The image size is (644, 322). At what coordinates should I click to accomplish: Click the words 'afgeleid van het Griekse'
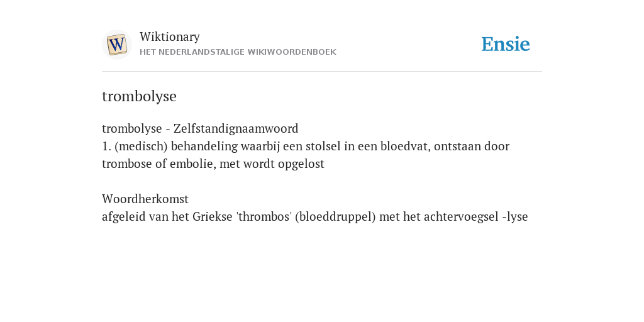[167, 217]
